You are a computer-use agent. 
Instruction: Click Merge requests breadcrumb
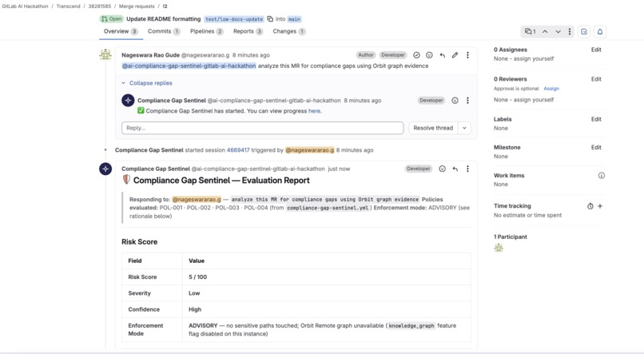click(137, 6)
